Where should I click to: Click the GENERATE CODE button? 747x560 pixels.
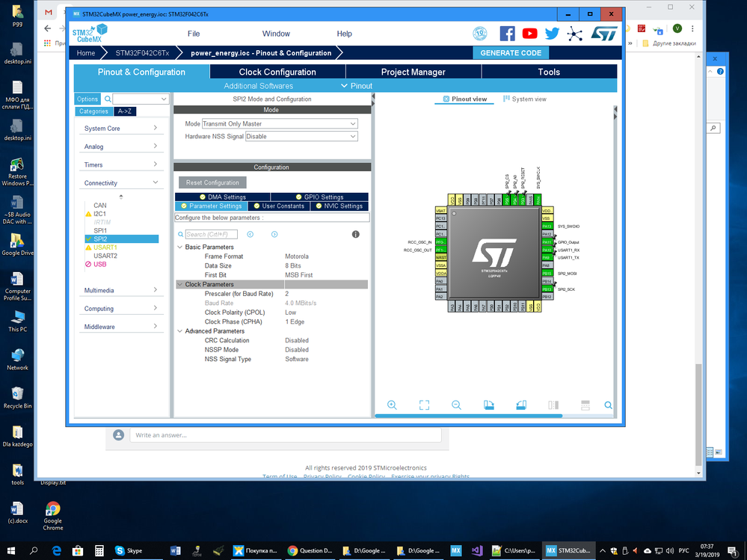[x=511, y=53]
